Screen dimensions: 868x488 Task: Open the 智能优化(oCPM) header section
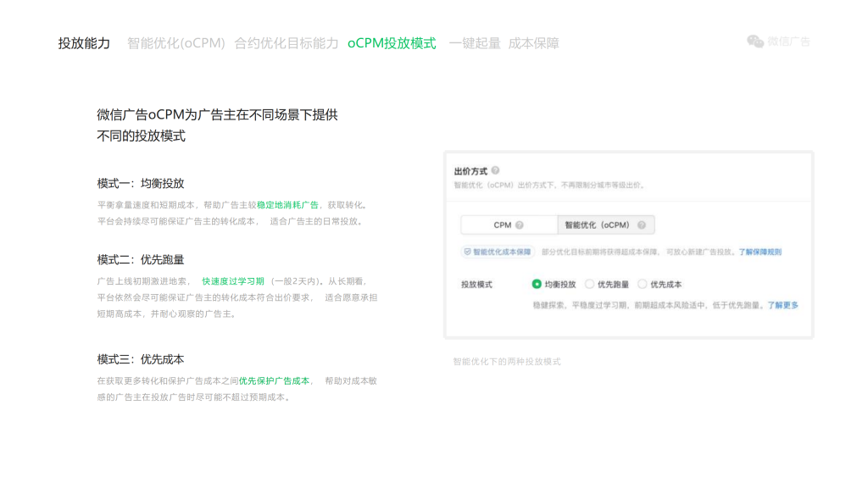tap(176, 43)
